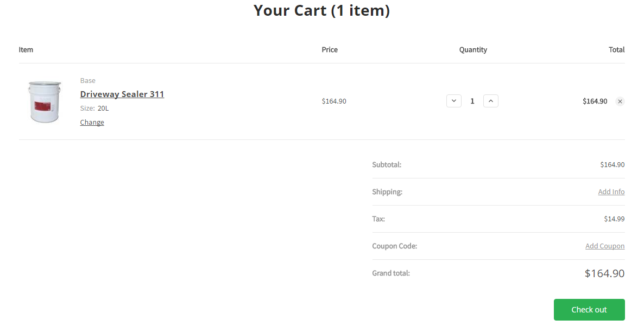
Task: Click the Base label above the product name
Action: pyautogui.click(x=88, y=81)
